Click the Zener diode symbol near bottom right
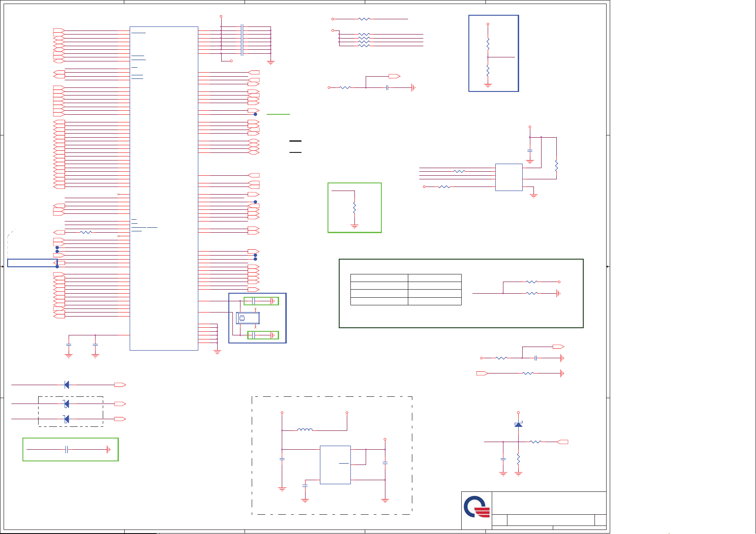The height and width of the screenshot is (534, 756). 518,424
